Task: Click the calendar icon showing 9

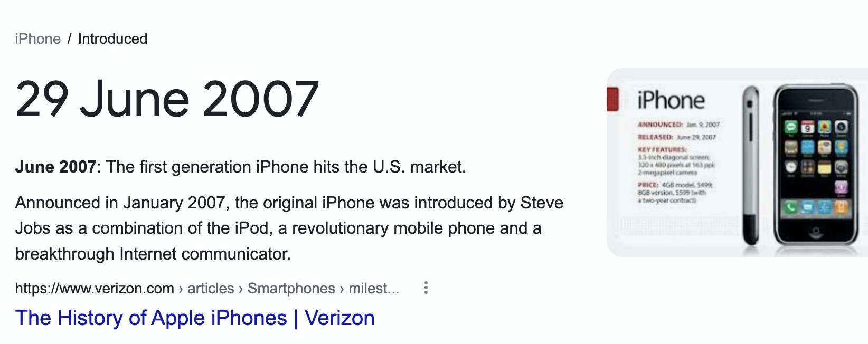Action: click(808, 128)
